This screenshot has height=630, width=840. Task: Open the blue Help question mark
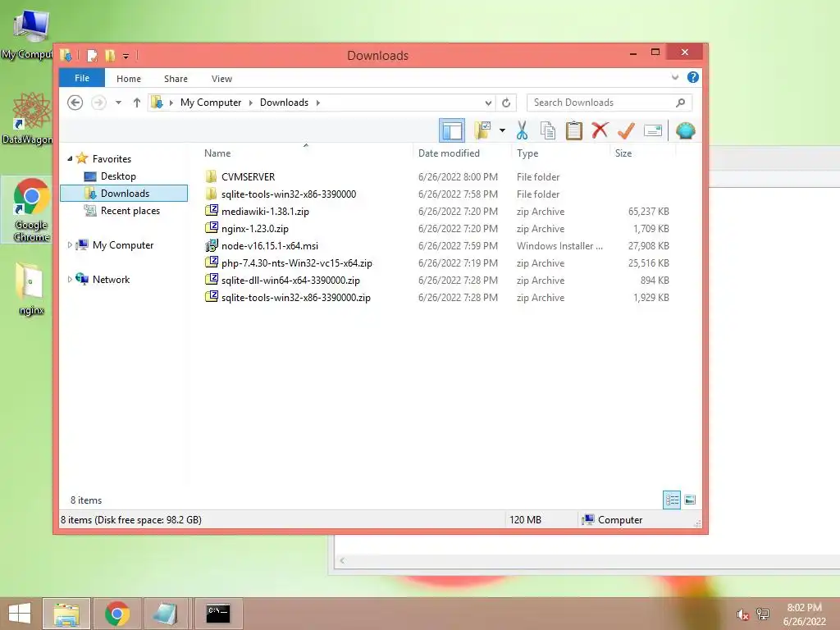(692, 77)
